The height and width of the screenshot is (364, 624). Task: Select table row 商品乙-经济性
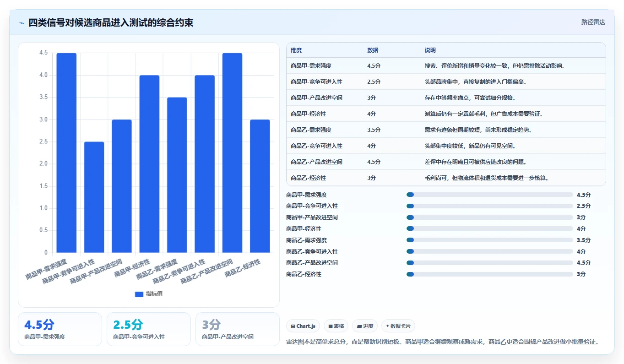tap(446, 178)
